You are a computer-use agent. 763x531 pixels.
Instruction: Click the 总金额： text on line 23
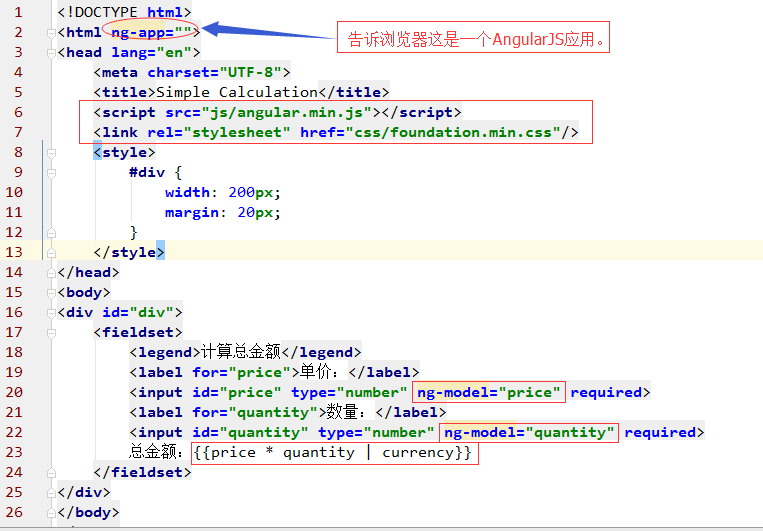tap(156, 451)
